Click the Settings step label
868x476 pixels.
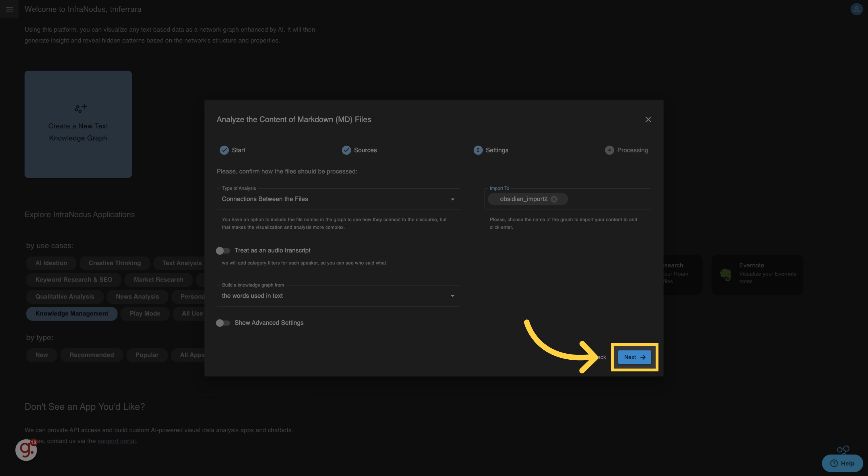(x=497, y=150)
